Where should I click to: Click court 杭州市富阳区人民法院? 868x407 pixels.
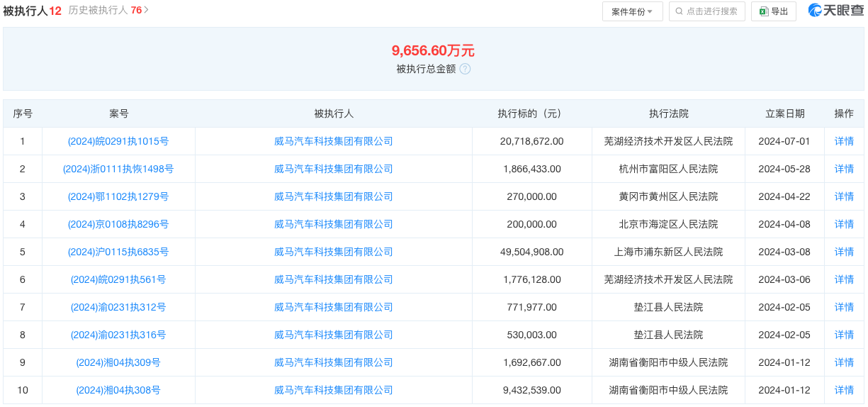(668, 169)
